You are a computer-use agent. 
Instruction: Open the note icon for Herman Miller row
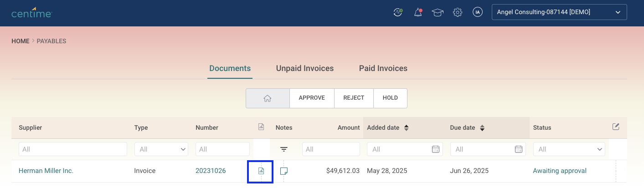284,171
